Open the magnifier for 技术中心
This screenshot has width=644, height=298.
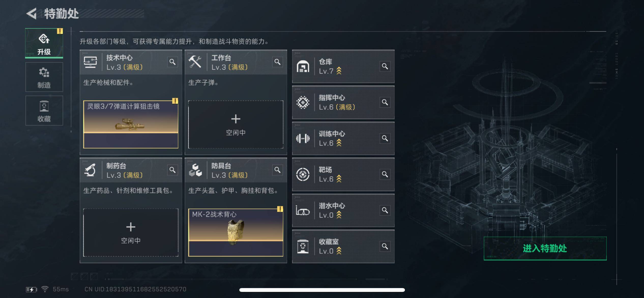[x=172, y=62]
